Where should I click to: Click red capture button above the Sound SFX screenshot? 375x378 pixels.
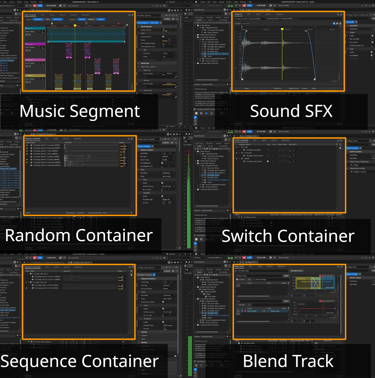point(244,6)
